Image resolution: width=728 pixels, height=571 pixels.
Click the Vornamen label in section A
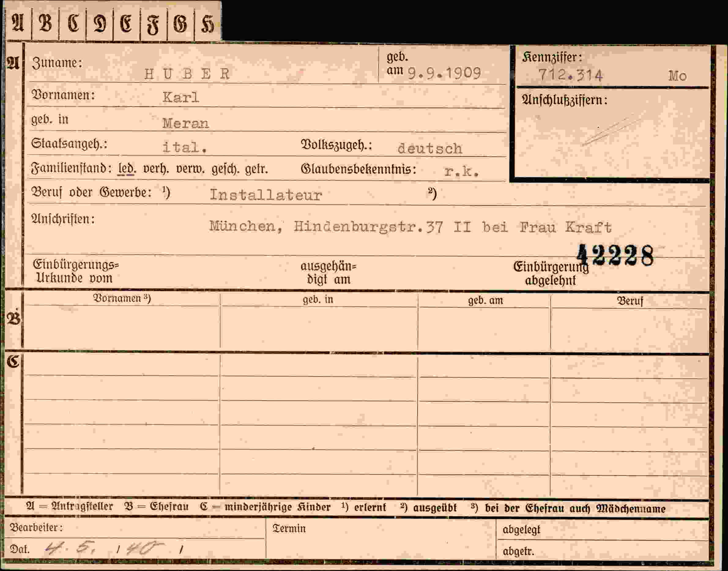(x=63, y=95)
